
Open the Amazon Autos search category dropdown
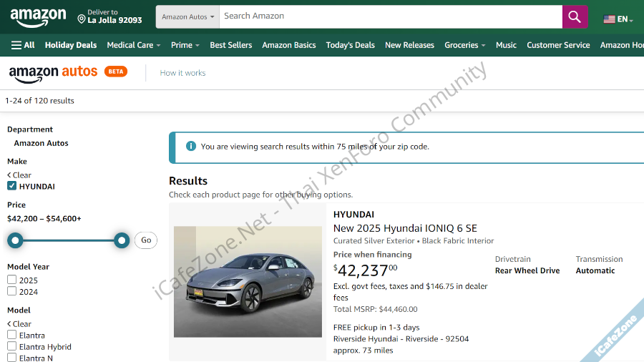pos(187,16)
